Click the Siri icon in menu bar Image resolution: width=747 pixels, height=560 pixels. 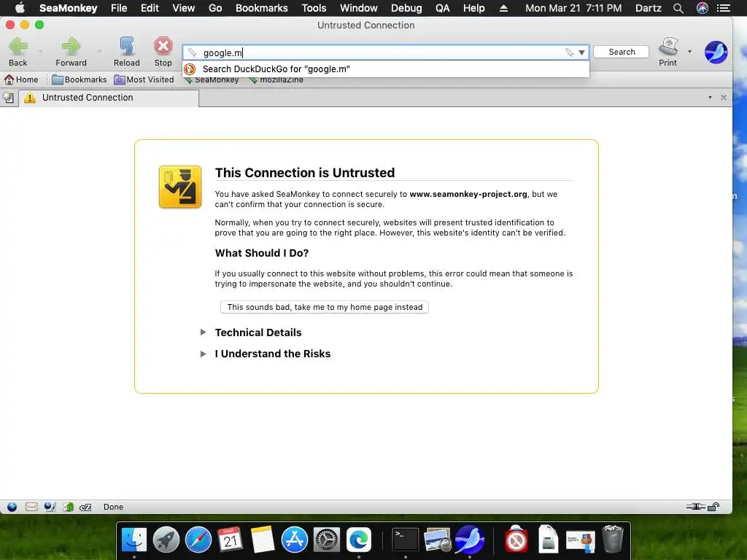703,8
